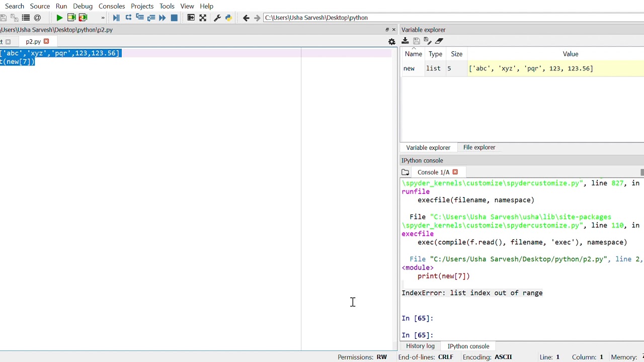Switch to the File explorer tab
The height and width of the screenshot is (362, 644).
pyautogui.click(x=479, y=147)
